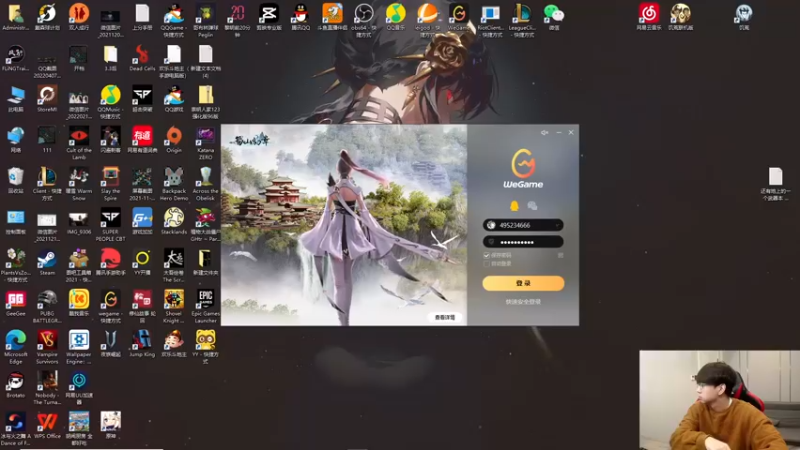Click the view details button on the banner

tap(444, 317)
